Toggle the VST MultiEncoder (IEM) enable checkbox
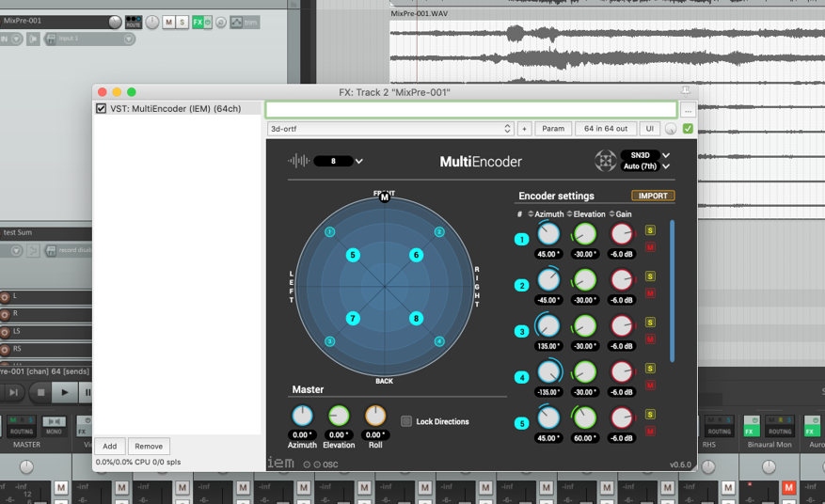The image size is (825, 504). tap(101, 108)
